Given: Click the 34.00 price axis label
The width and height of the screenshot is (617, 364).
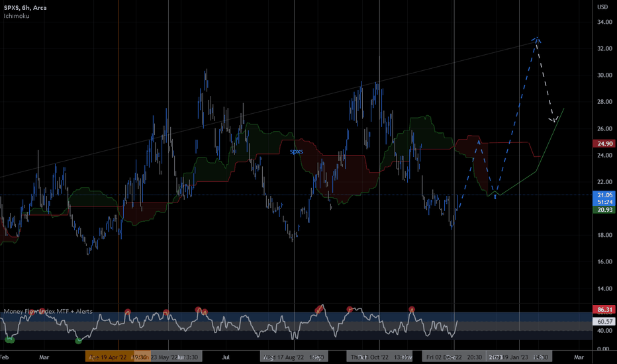Looking at the screenshot, I should pos(604,22).
